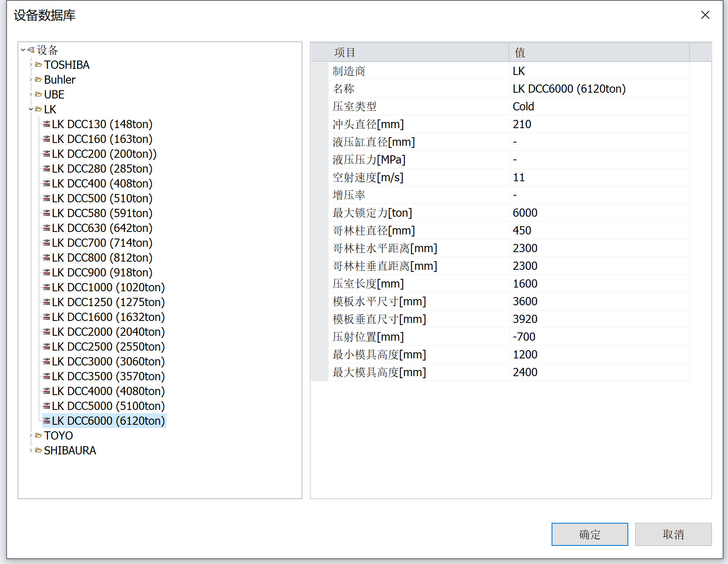
Task: Select LK DCC400 (408ton) machine entry
Action: click(x=102, y=183)
